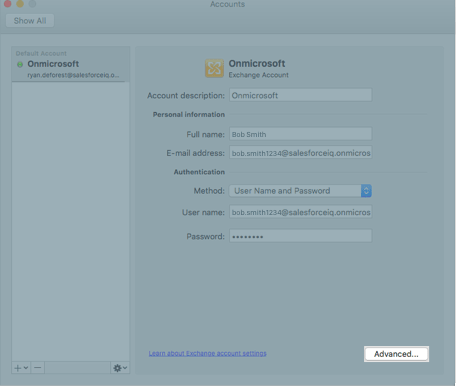Expand the Method authentication dropdown
Image resolution: width=456 pixels, height=386 pixels.
click(x=300, y=191)
